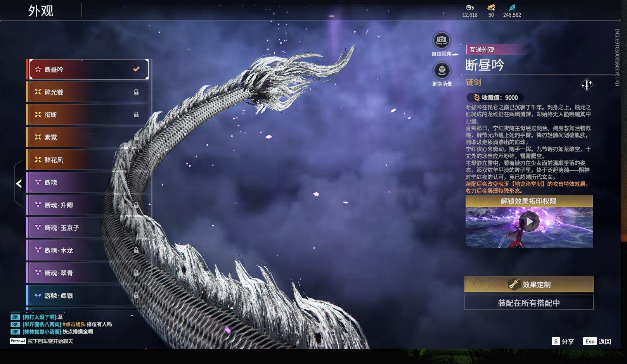Click the star icon beside 断昼吟
The height and width of the screenshot is (364, 627).
38,69
